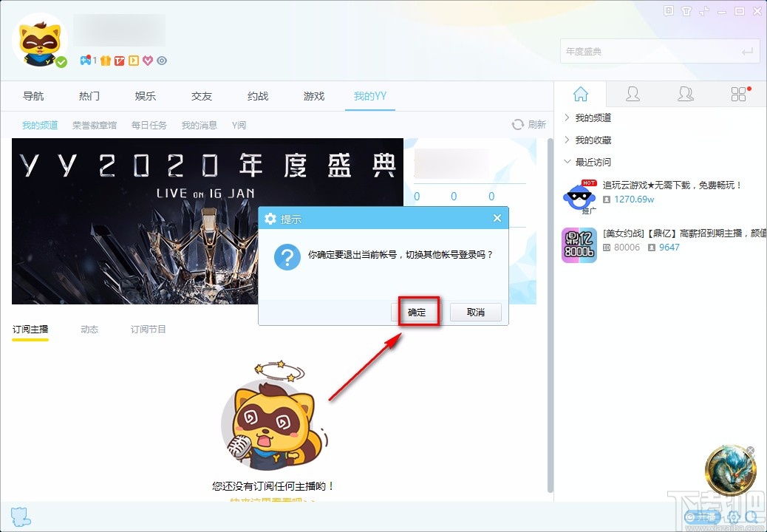The width and height of the screenshot is (767, 532).
Task: Click the raccoon profile avatar
Action: click(x=40, y=41)
